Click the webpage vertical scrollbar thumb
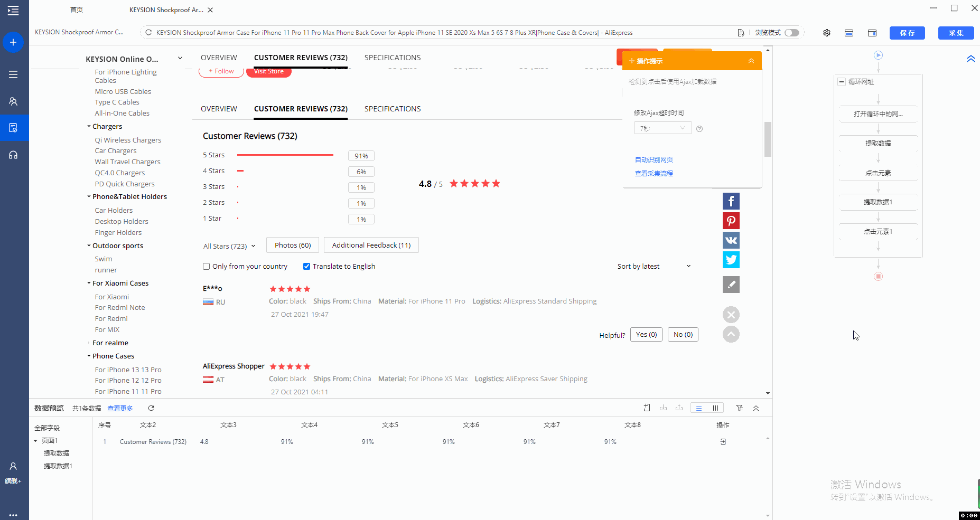This screenshot has height=520, width=980. pos(768,139)
